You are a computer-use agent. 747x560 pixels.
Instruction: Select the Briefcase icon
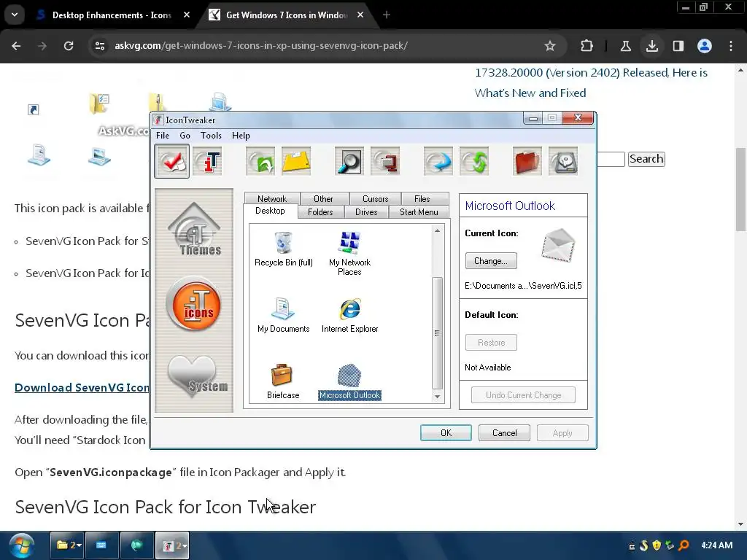283,381
